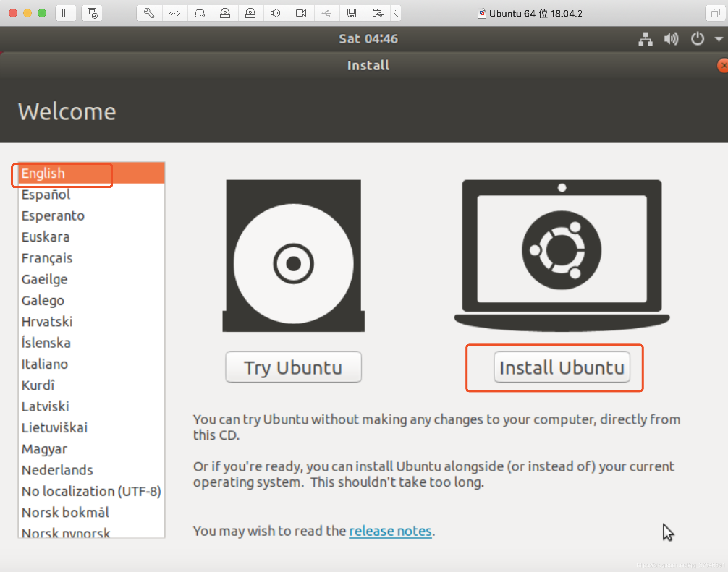Click the camera device icon
Viewport: 728px width, 572px height.
tap(301, 13)
